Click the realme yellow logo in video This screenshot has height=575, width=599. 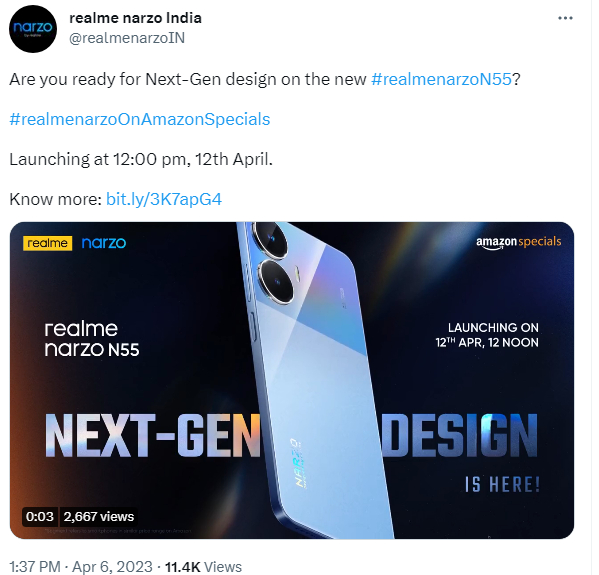coord(47,243)
